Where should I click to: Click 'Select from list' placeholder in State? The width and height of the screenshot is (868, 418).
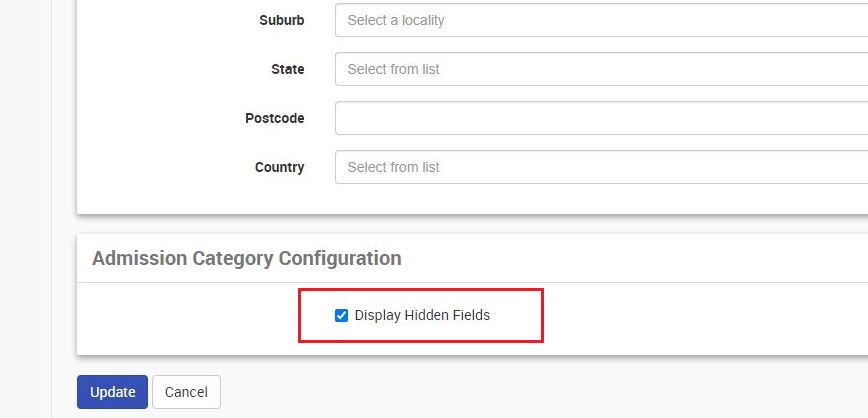pos(394,69)
